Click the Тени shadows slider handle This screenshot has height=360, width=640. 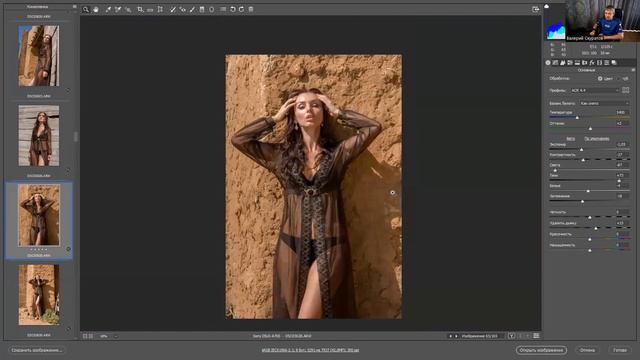point(619,180)
